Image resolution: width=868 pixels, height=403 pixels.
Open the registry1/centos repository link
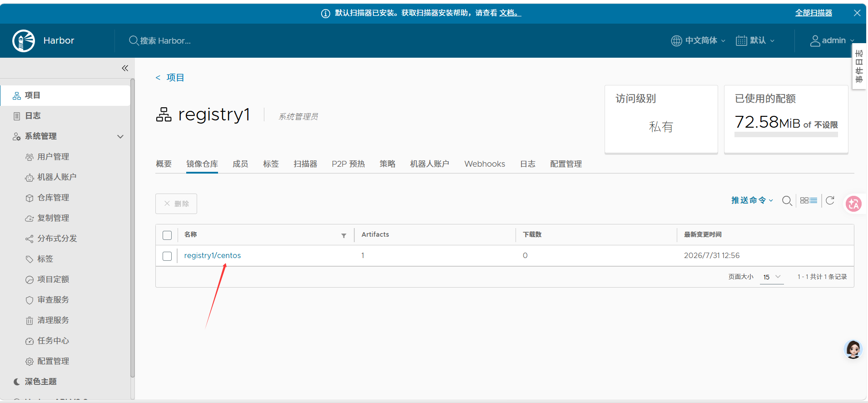213,256
